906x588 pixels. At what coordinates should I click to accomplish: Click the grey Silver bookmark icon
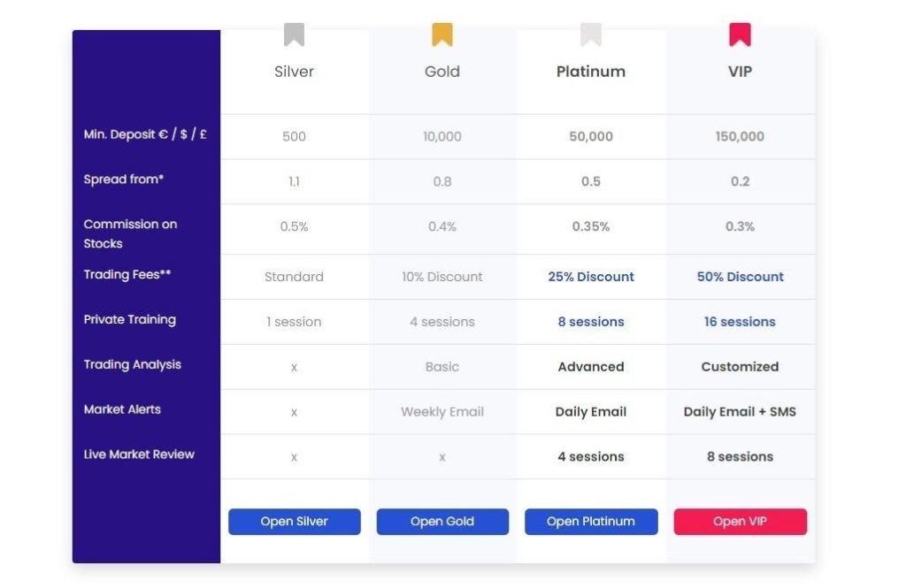(294, 34)
